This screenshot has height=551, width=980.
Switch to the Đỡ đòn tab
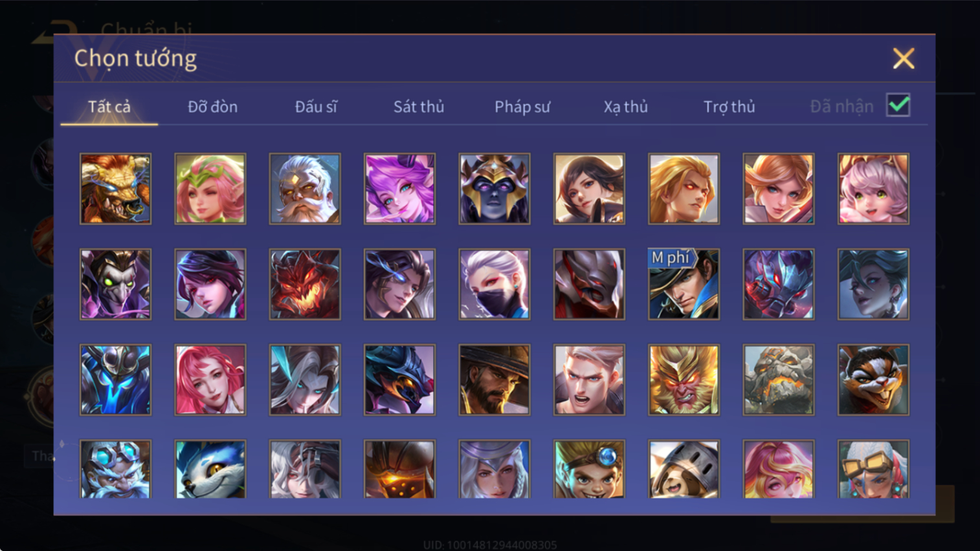pos(212,107)
